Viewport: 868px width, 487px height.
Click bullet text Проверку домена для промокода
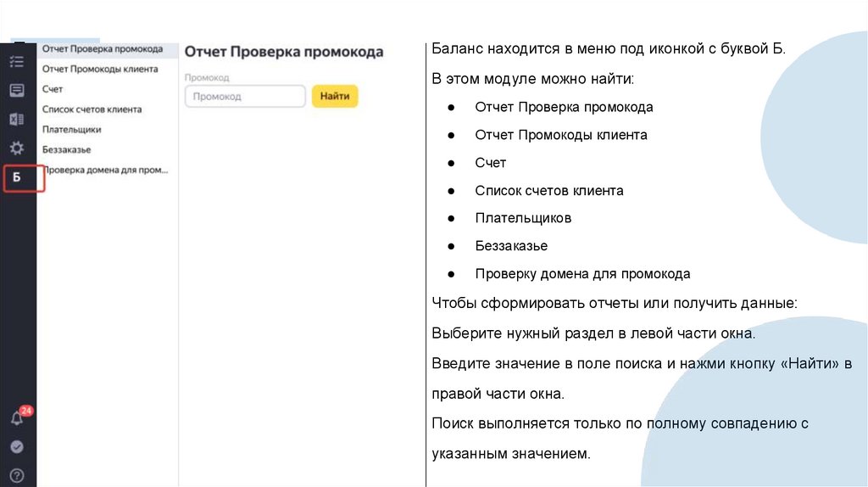(583, 274)
